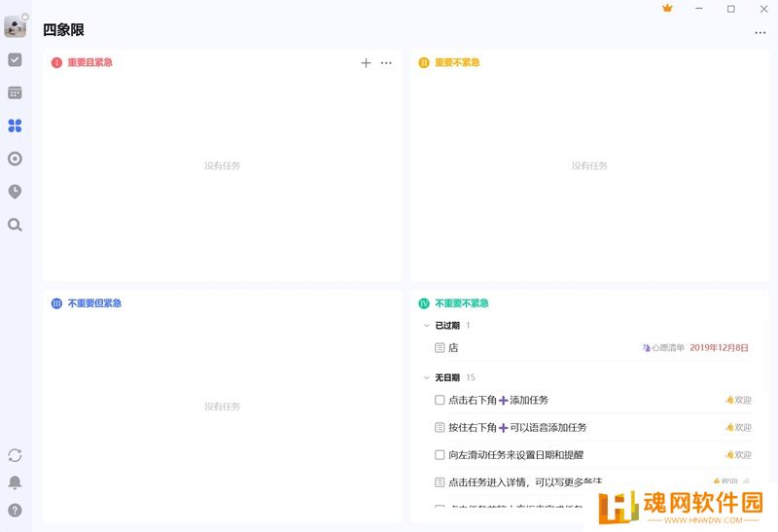Open task 按住右下角可以语音添加任务
778x532 pixels.
pos(517,427)
